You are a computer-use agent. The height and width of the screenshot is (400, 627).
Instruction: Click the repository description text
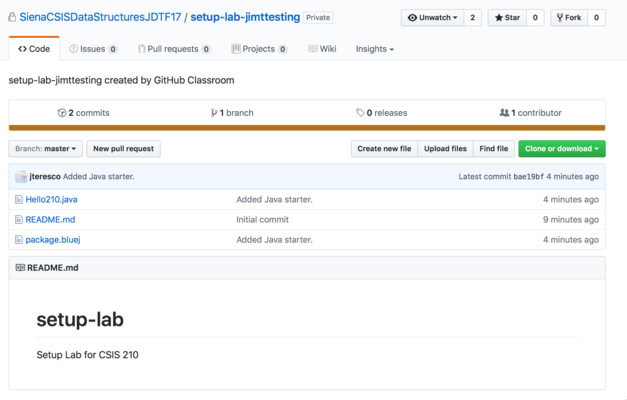click(121, 80)
